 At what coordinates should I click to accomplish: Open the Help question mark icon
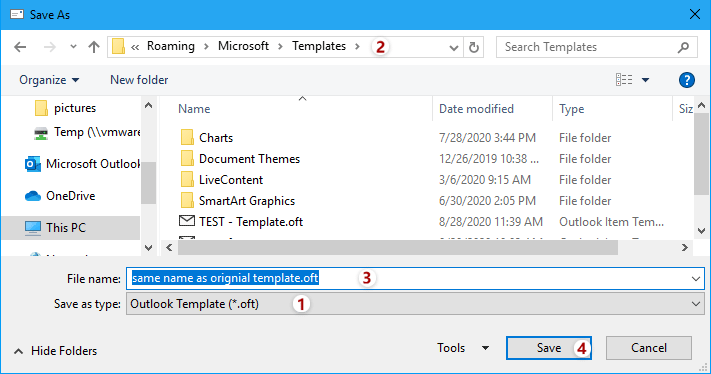click(x=687, y=80)
